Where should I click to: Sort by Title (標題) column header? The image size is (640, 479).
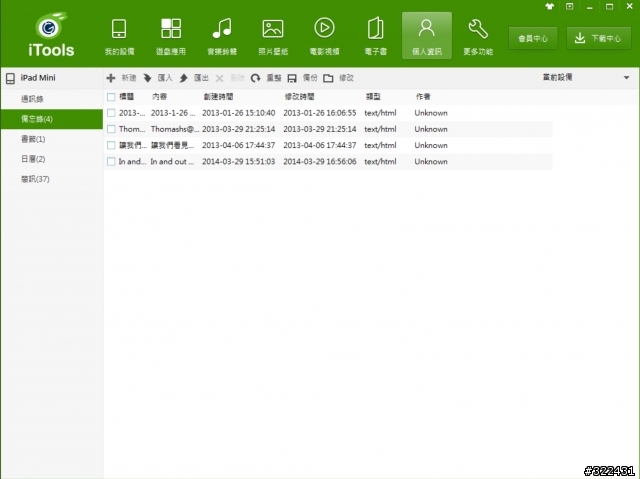[x=127, y=97]
